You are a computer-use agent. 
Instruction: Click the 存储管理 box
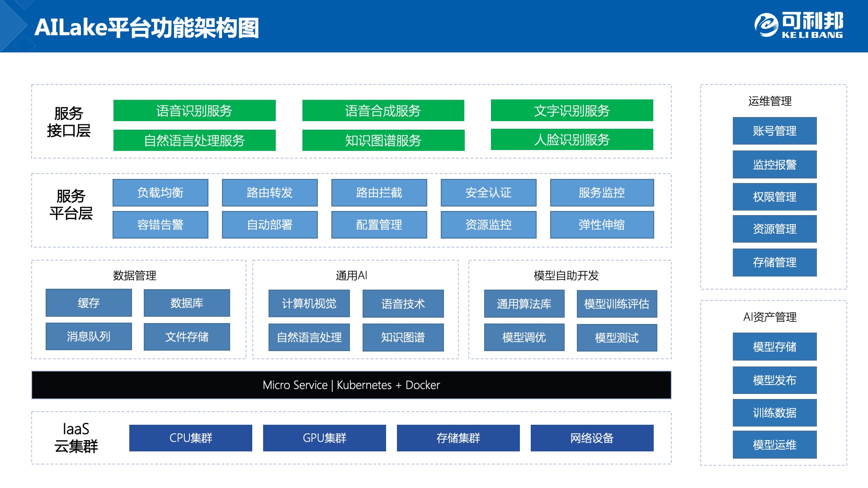point(774,263)
